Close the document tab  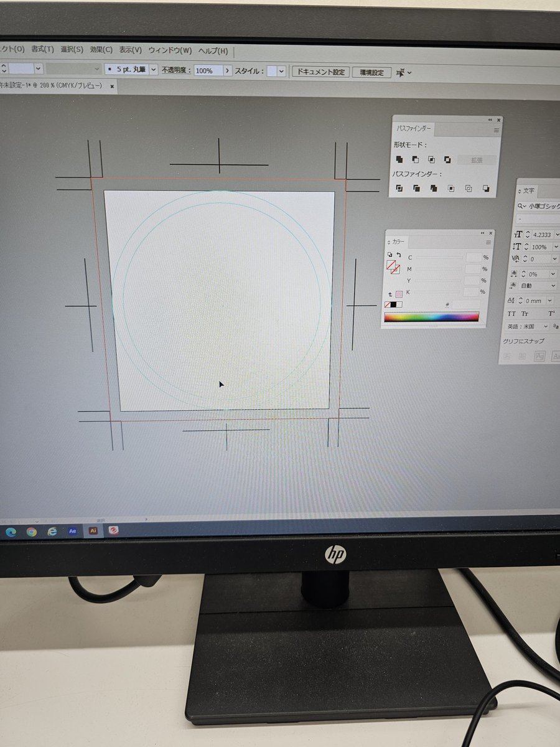[112, 87]
